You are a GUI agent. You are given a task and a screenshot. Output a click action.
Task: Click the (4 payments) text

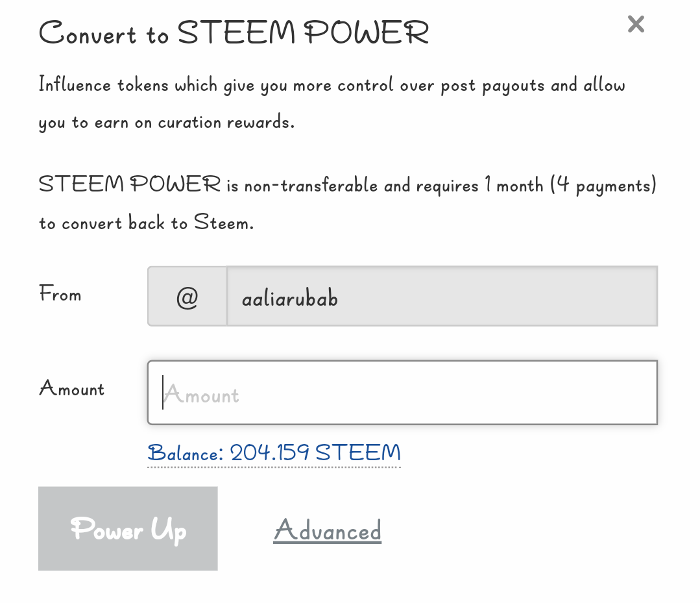coord(603,186)
